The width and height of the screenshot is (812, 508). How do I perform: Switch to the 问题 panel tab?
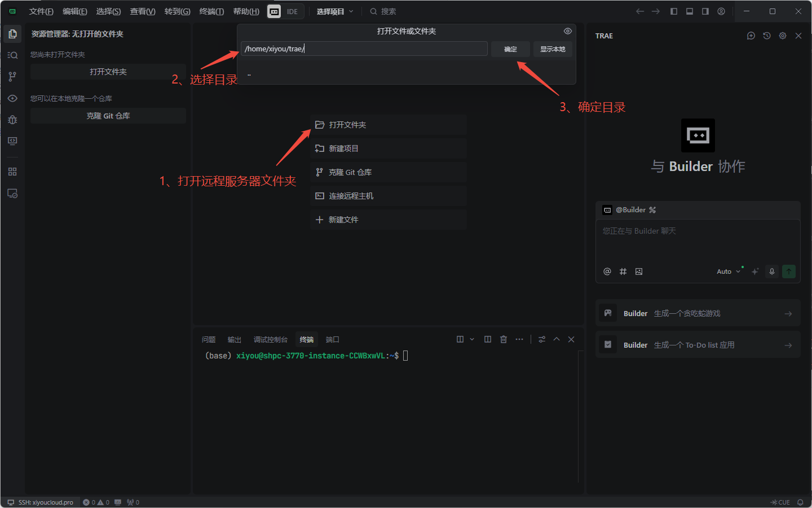click(x=209, y=339)
